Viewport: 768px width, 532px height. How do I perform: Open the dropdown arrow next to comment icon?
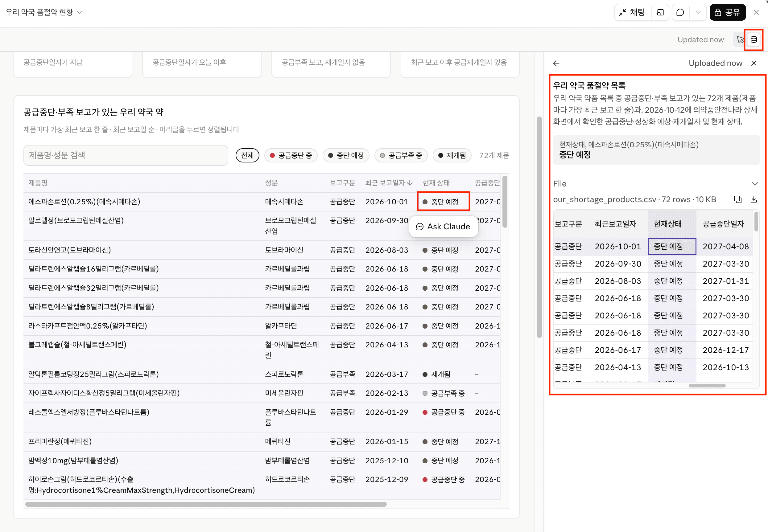[x=698, y=12]
